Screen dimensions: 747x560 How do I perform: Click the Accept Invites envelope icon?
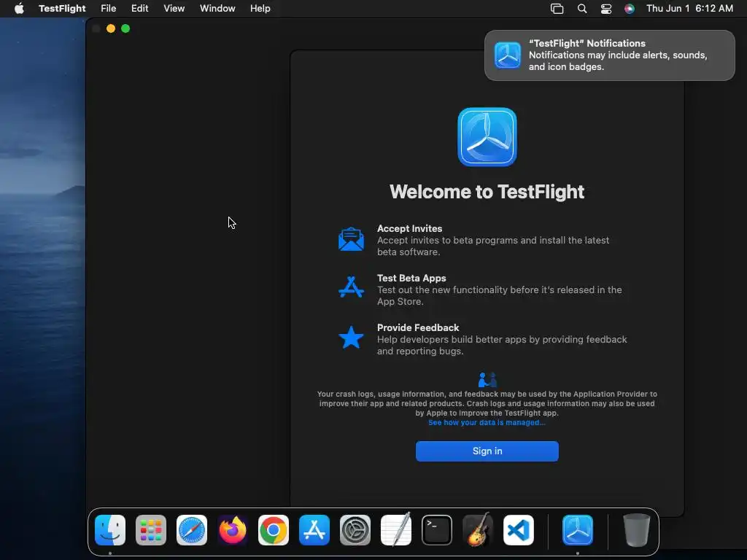click(x=351, y=239)
